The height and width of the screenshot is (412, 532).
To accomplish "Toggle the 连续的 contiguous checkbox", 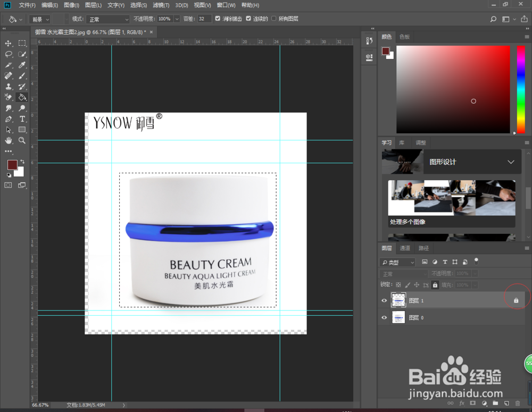I will [x=248, y=19].
